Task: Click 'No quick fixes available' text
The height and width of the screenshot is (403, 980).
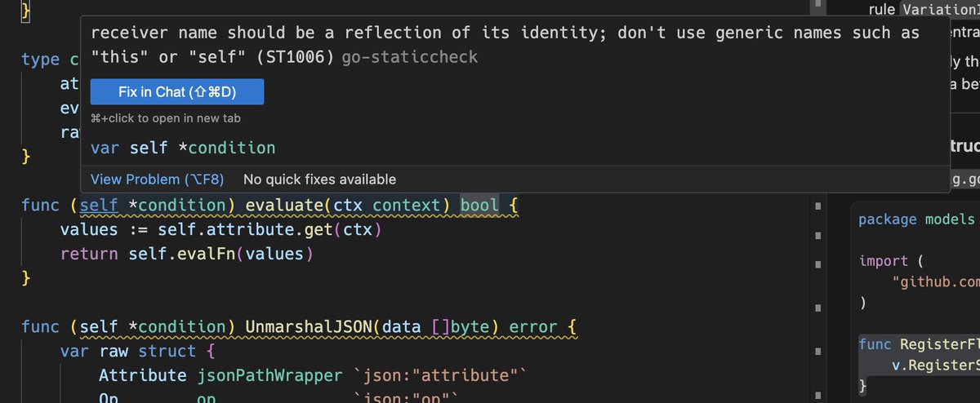Action: point(320,179)
